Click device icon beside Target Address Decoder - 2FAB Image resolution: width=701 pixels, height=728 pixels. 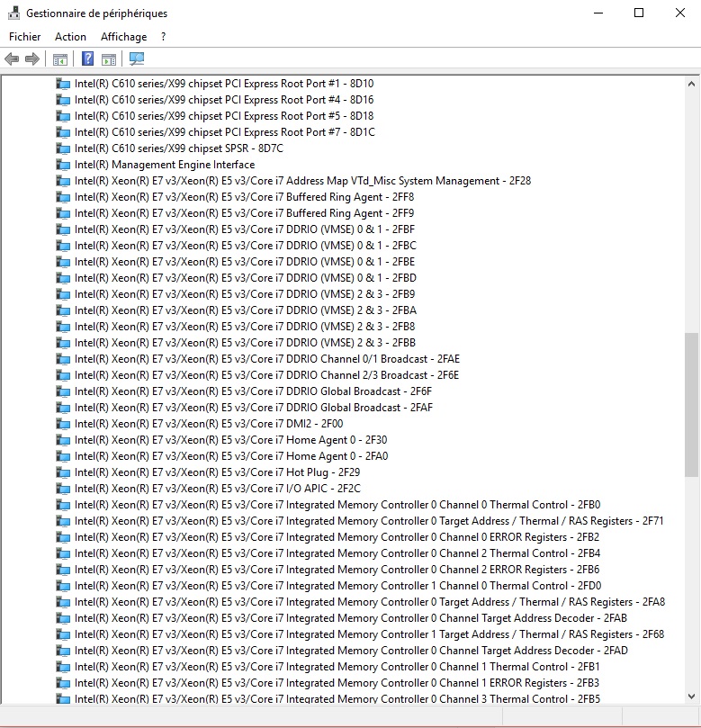click(63, 618)
